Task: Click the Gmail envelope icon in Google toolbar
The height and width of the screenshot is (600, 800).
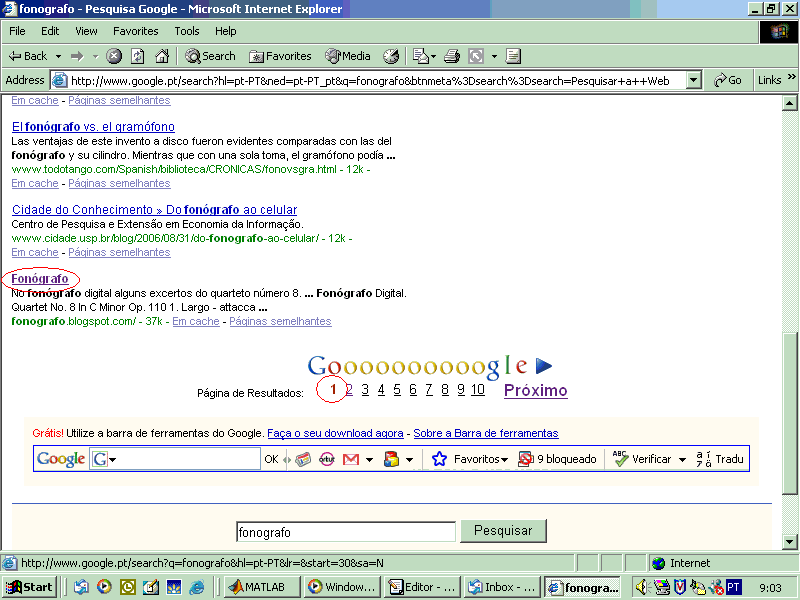Action: click(x=351, y=459)
